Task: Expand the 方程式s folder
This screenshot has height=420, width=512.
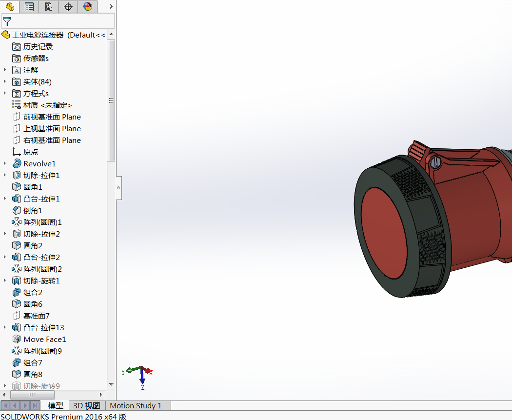Action: (4, 93)
